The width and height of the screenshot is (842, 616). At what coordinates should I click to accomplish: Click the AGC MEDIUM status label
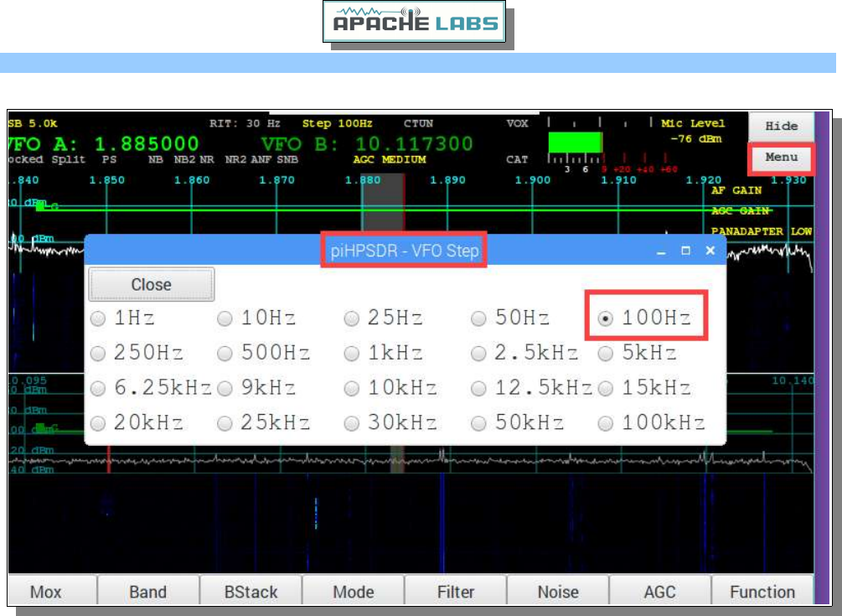(x=390, y=159)
